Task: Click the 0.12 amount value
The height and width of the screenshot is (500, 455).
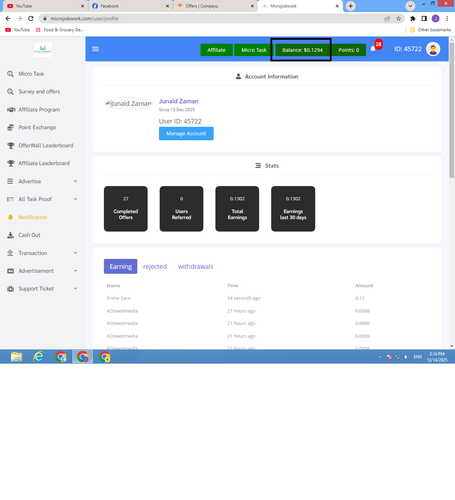Action: 360,298
